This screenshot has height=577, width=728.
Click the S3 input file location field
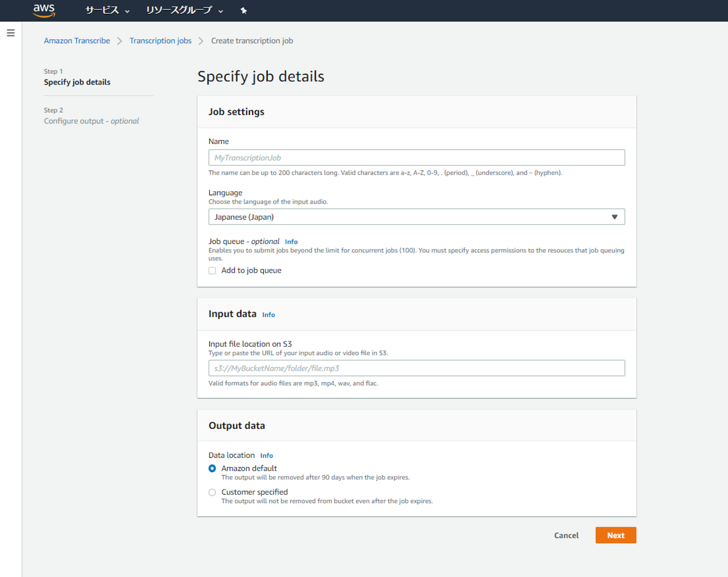click(416, 368)
